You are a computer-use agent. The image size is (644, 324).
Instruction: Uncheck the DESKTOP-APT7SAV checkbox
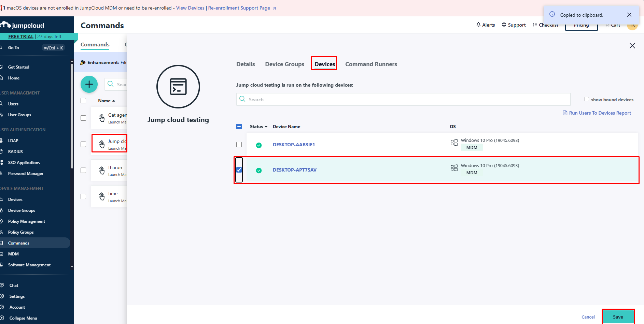click(239, 170)
